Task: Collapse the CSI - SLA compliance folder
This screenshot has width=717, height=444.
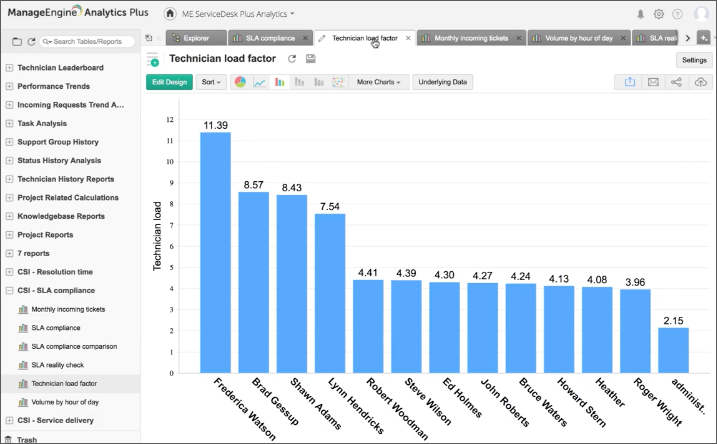Action: 9,290
